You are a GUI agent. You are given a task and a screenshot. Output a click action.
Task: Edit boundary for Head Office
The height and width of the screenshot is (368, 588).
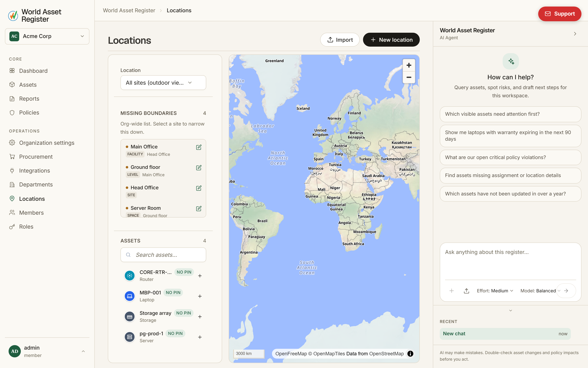coord(199,188)
